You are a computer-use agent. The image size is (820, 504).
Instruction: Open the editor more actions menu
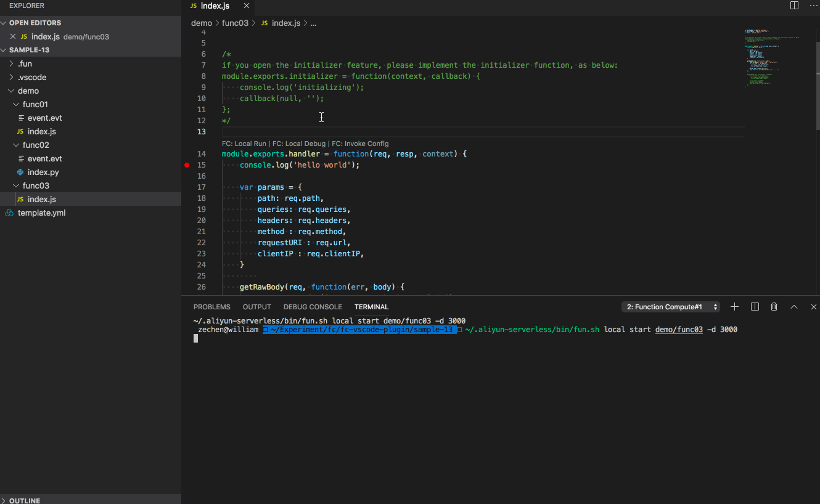813,6
